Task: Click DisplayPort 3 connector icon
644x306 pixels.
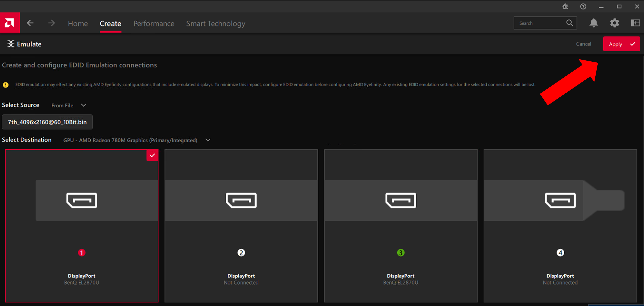Action: [401, 200]
